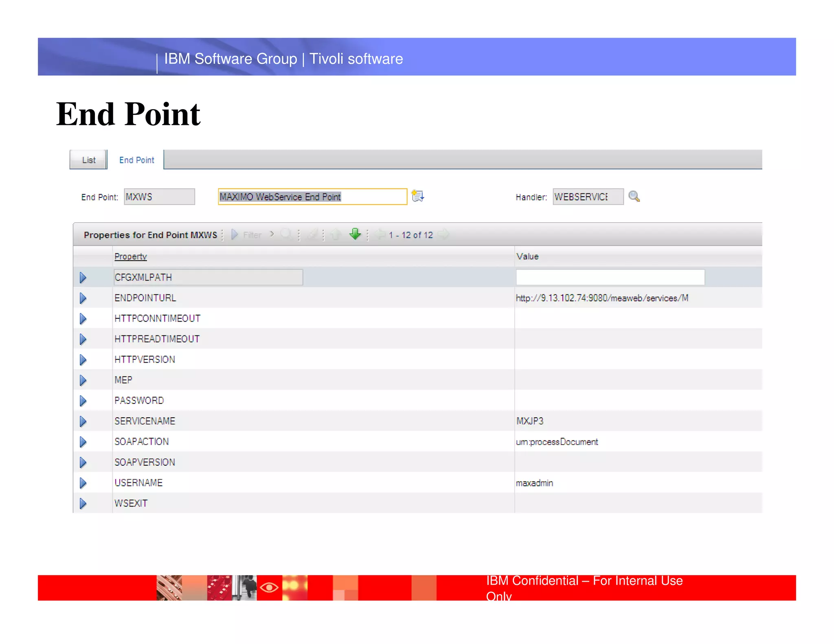
Task: Click the CFGXMLPATH property field
Action: click(x=208, y=277)
